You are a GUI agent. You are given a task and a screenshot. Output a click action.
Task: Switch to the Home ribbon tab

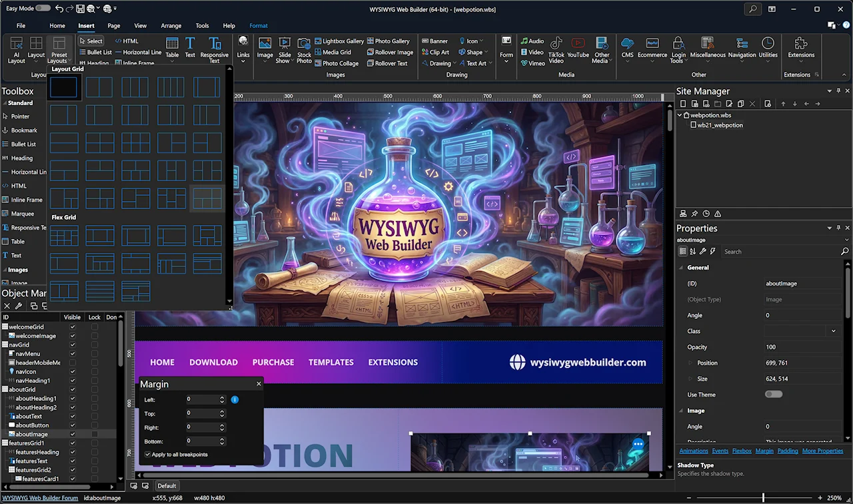coord(57,26)
